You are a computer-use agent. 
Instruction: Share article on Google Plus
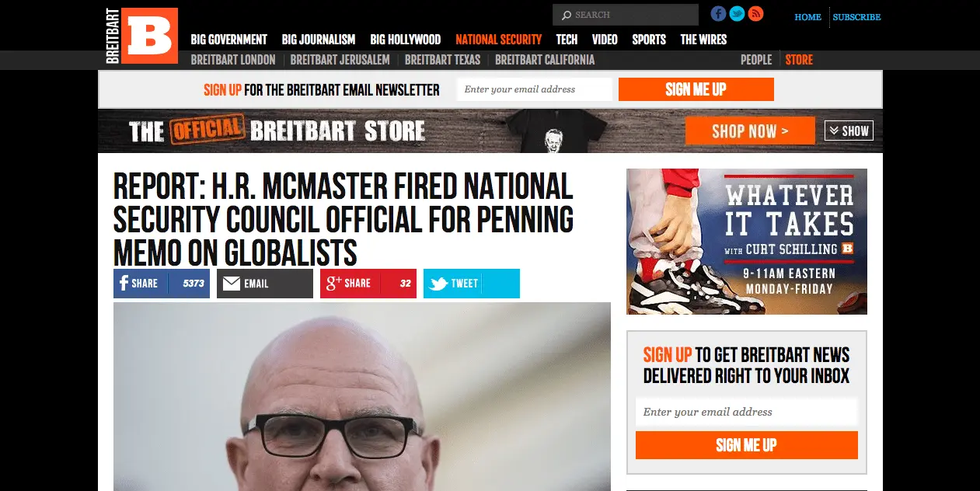(x=368, y=284)
